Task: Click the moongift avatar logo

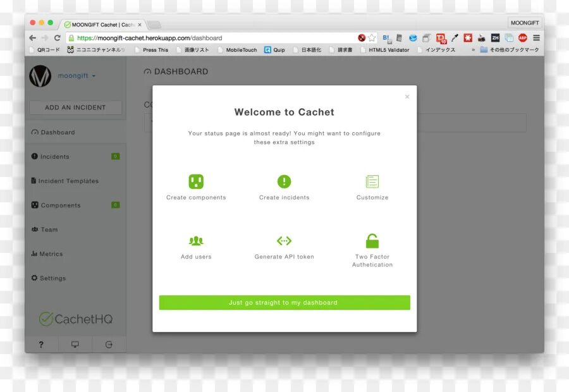Action: [40, 76]
